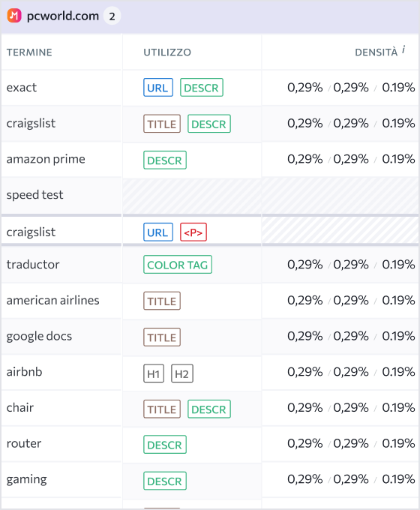This screenshot has width=420, height=510.
Task: Click the TITLE tag in chair row
Action: pos(162,409)
